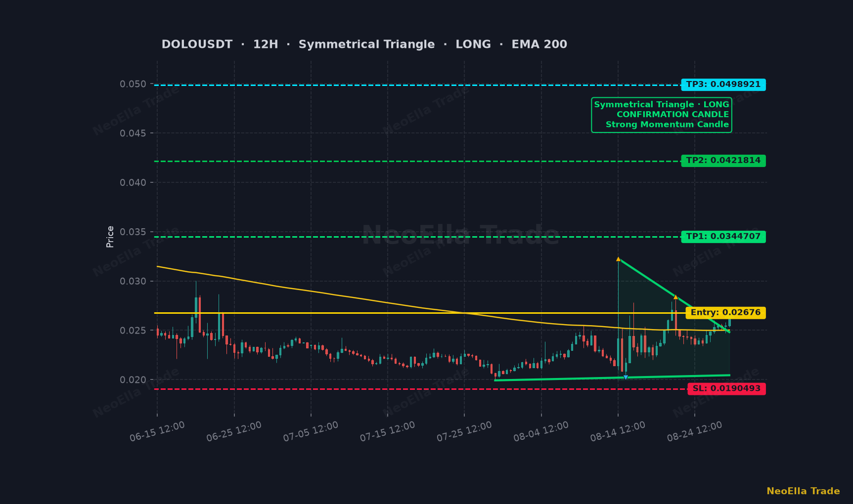Screen dimensions: 853x504
Task: Click the 0.040 price axis label
Action: 133,183
